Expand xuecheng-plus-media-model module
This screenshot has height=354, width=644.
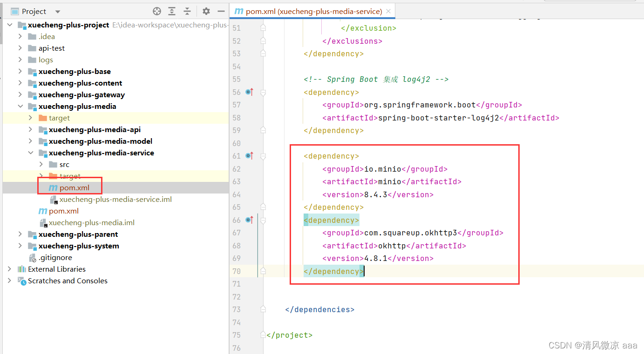coord(31,141)
